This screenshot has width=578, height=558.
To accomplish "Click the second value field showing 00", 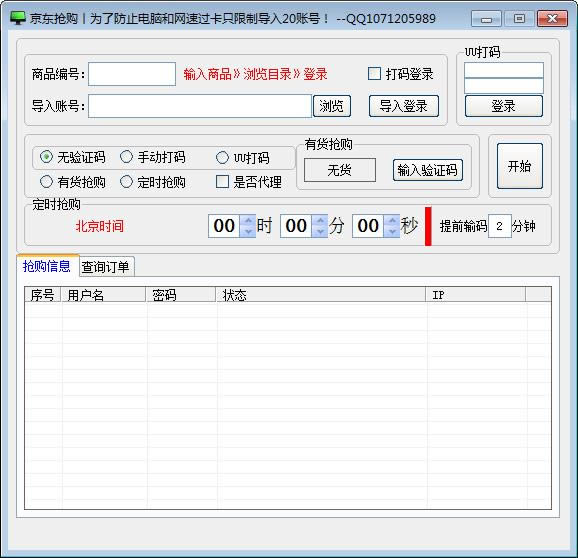I will (x=368, y=226).
